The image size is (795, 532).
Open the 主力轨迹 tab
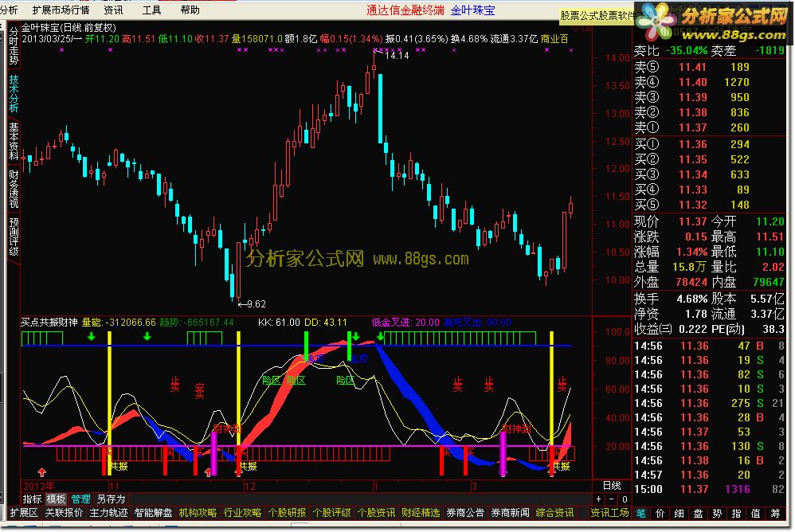pyautogui.click(x=108, y=513)
